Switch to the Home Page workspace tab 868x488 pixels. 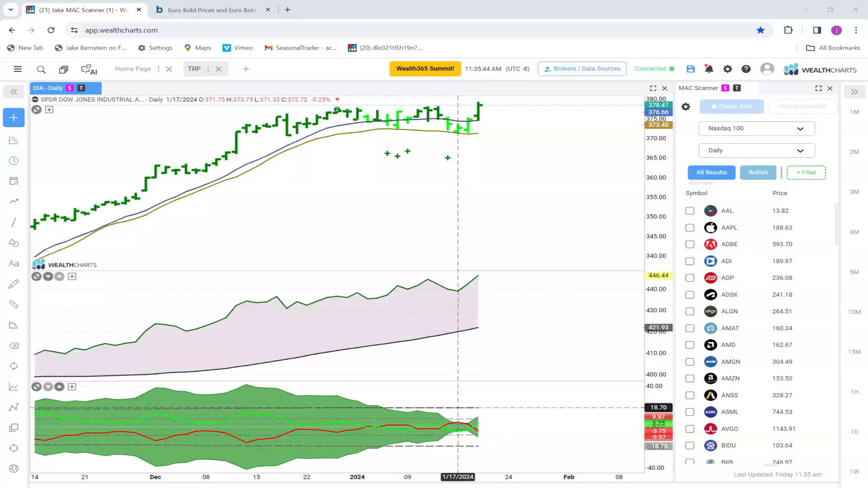pos(133,69)
